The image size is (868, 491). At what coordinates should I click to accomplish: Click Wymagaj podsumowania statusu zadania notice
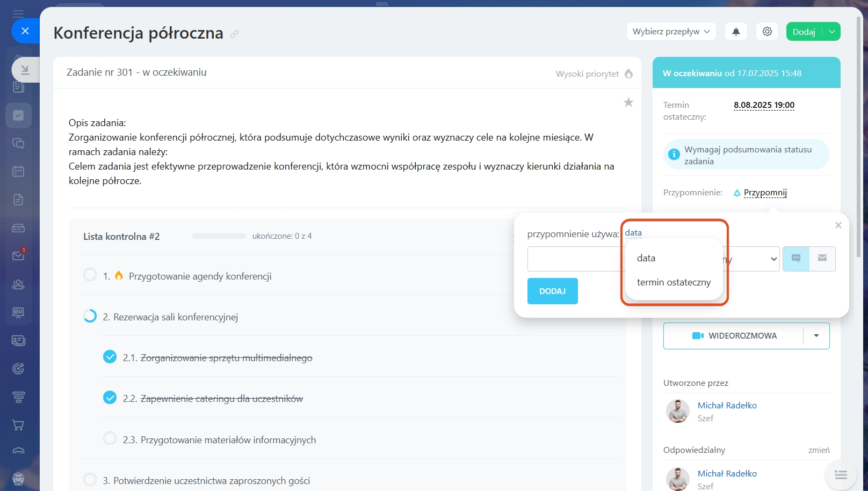[747, 155]
